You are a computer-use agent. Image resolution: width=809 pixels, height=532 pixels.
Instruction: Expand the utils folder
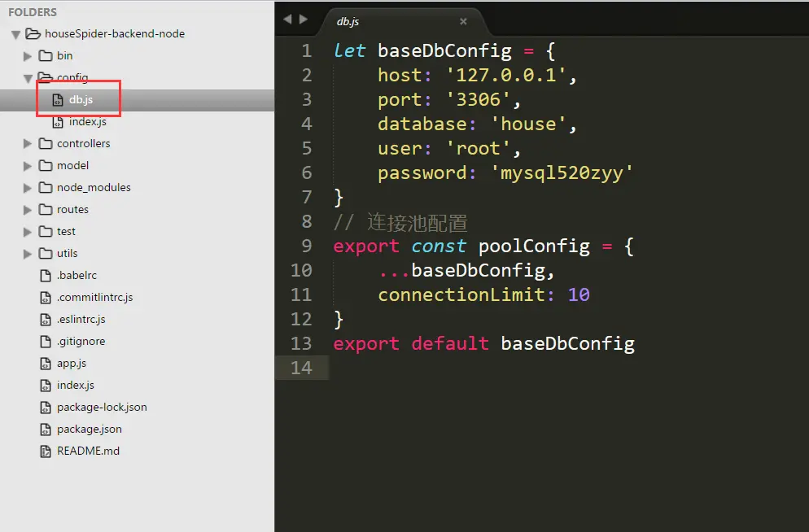[28, 254]
